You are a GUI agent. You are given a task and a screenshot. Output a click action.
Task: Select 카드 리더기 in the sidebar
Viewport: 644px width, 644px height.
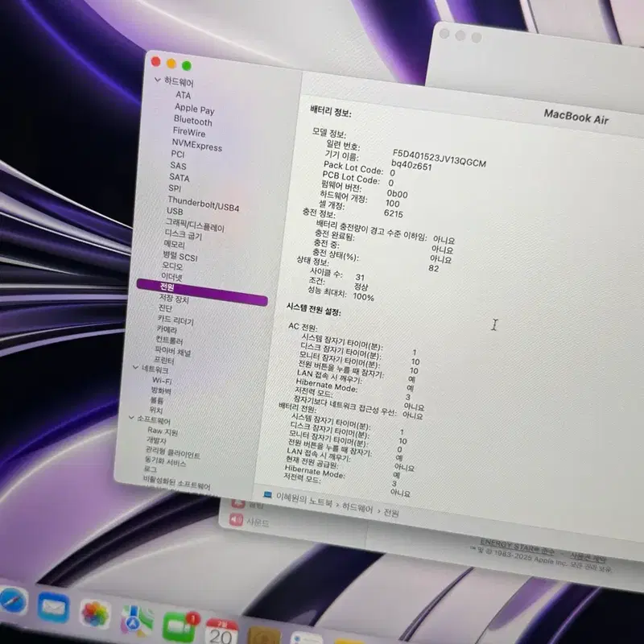tap(175, 320)
